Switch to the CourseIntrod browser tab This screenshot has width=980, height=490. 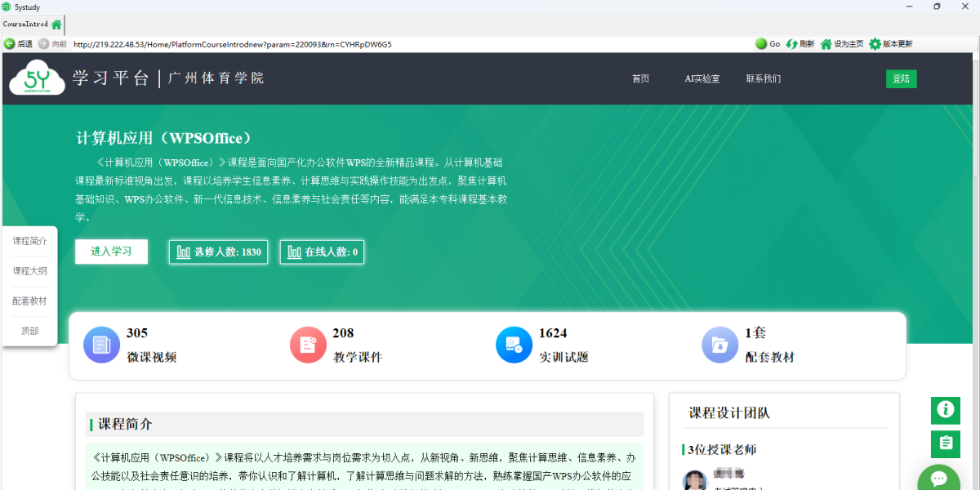coord(24,24)
